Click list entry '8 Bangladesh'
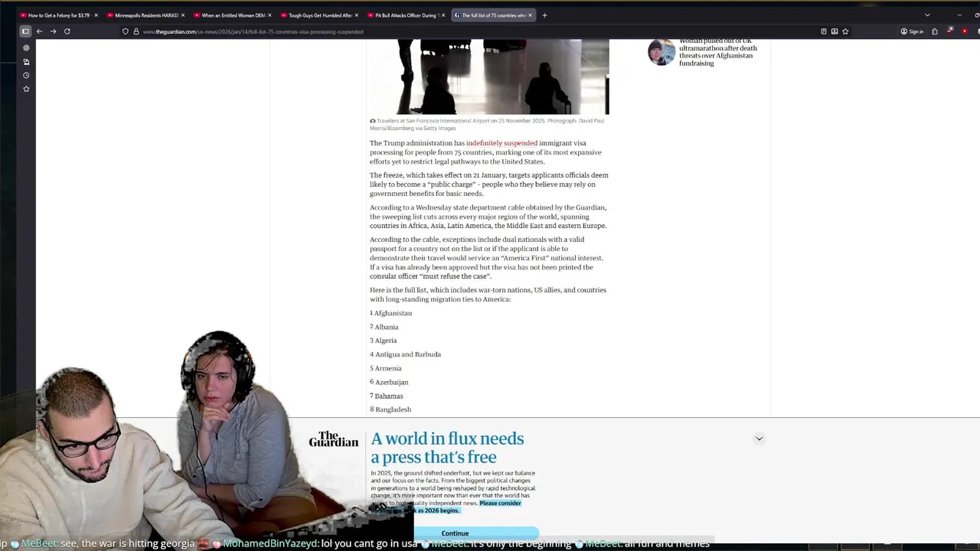 390,409
